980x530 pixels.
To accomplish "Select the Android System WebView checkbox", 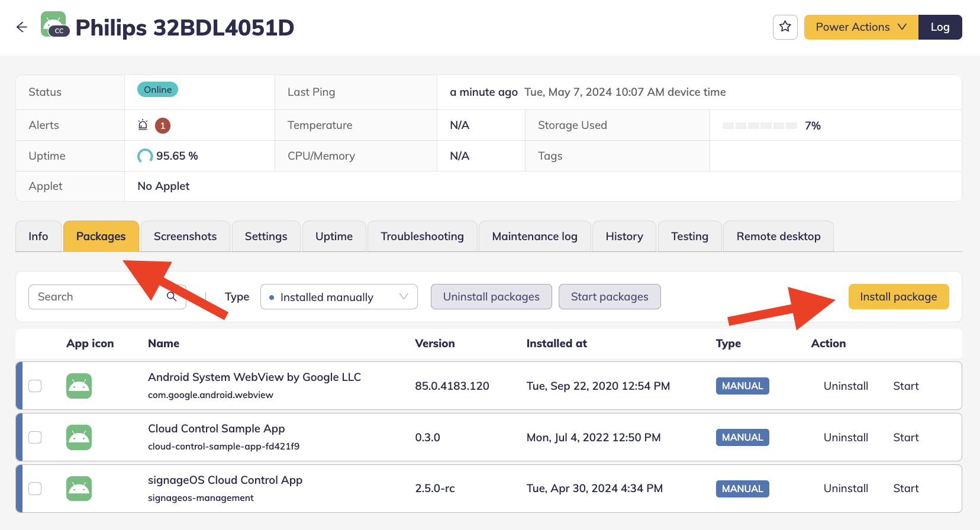I will tap(36, 386).
